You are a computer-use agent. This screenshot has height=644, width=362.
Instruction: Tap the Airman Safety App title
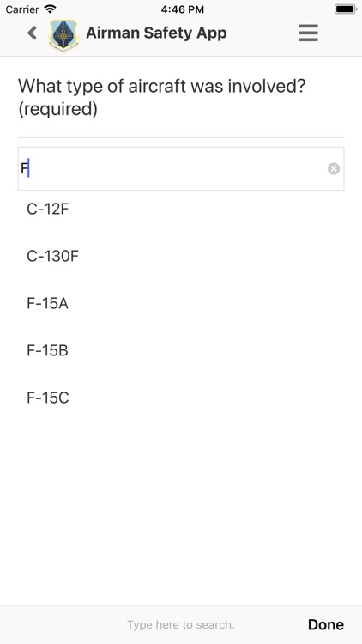(x=156, y=33)
